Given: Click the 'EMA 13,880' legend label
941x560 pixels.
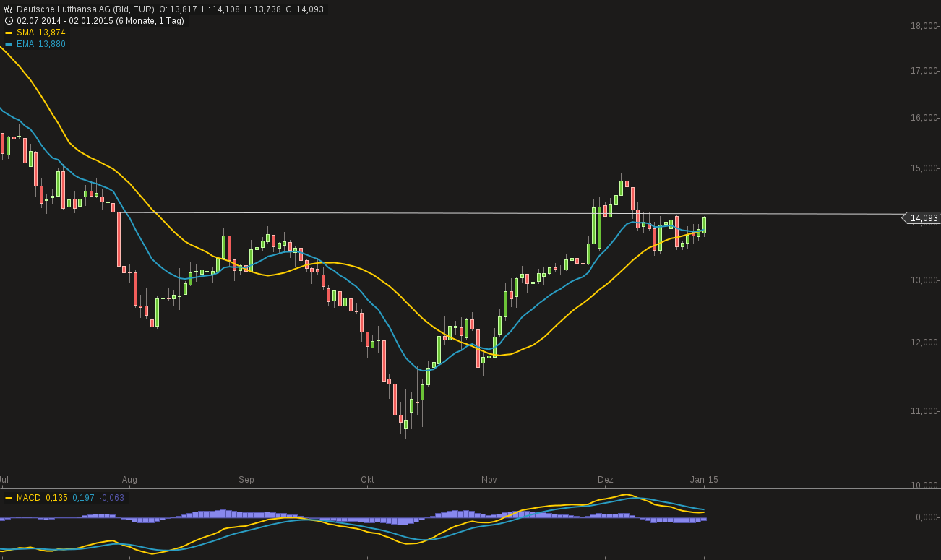Looking at the screenshot, I should 41,44.
